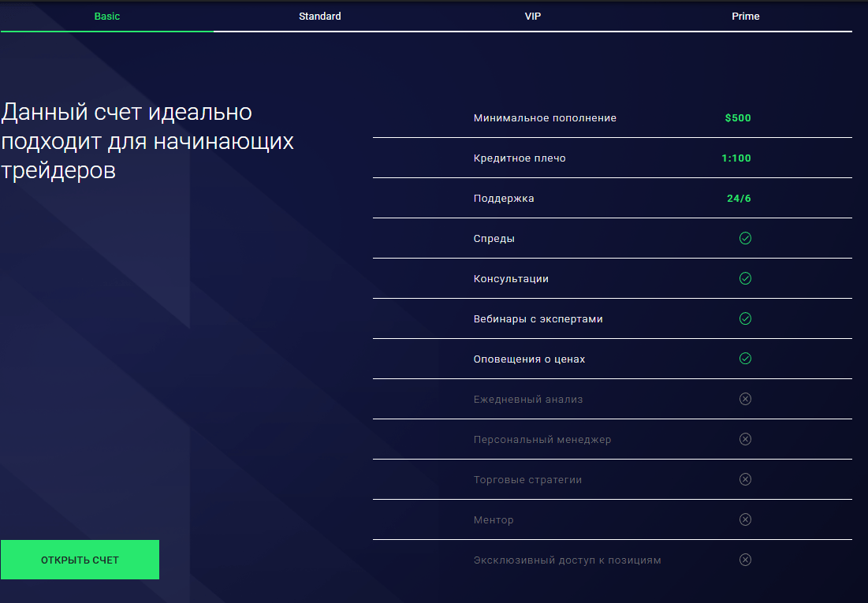Click the cross icon for Эксклюзивный доступ к позициям

tap(745, 560)
